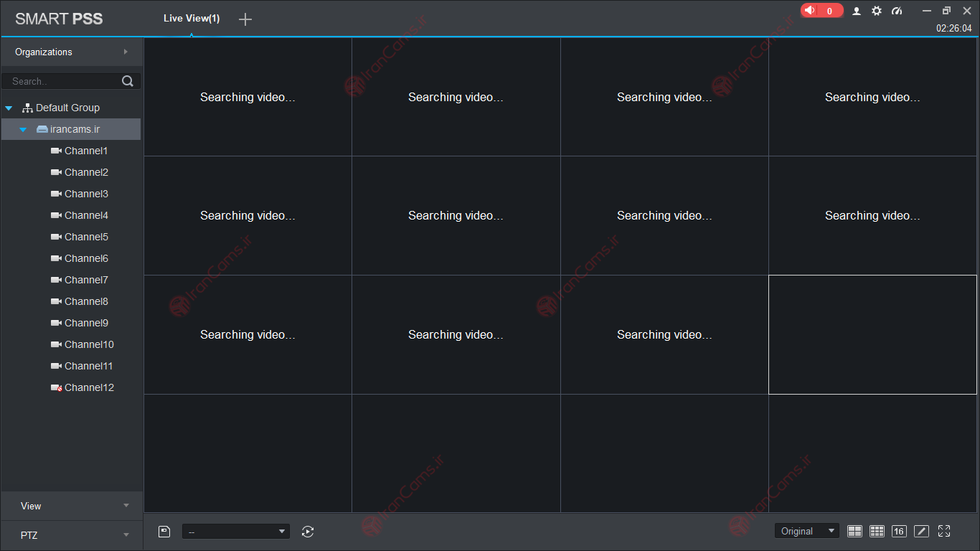Screen dimensions: 980x551
Task: Click the save view icon
Action: pyautogui.click(x=164, y=532)
